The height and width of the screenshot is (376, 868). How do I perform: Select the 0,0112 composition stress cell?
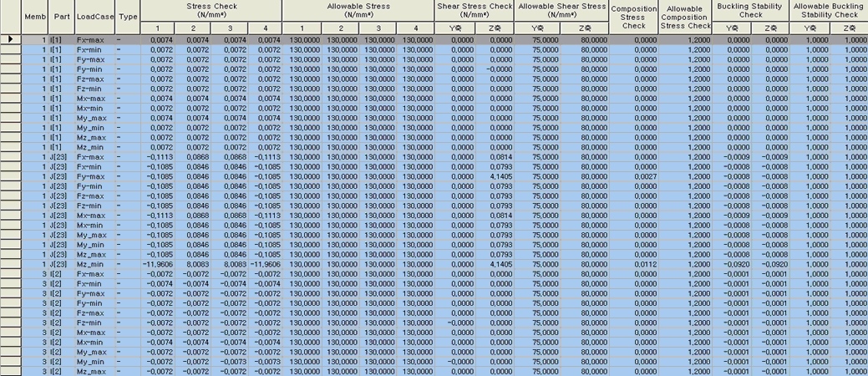click(x=634, y=263)
